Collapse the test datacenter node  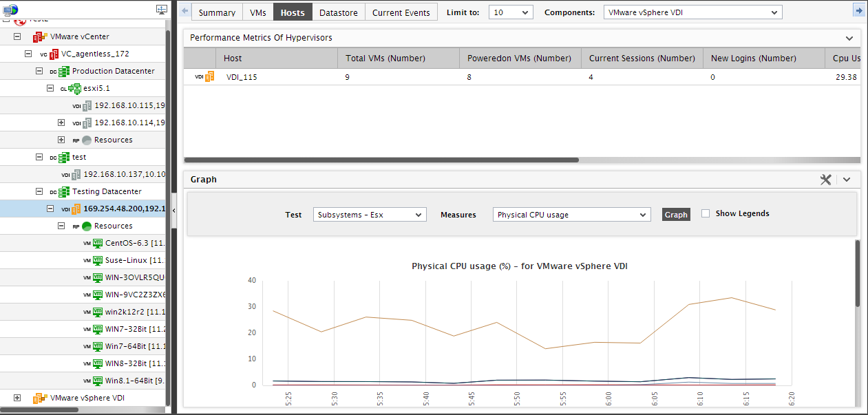(39, 157)
